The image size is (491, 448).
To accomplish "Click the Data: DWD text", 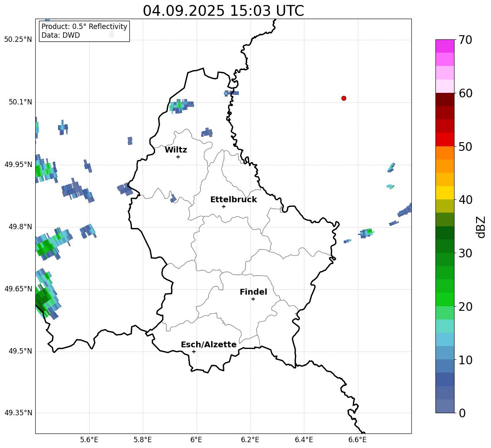I will (x=61, y=35).
